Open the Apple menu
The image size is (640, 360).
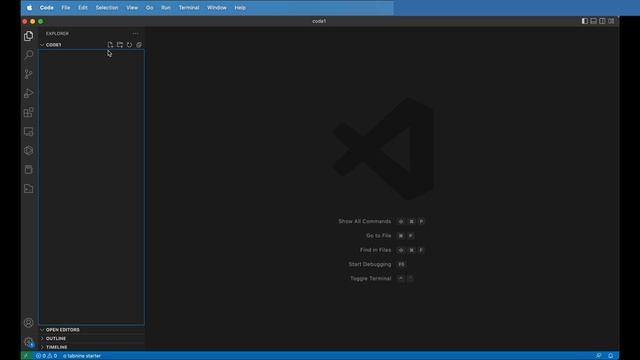coord(29,8)
